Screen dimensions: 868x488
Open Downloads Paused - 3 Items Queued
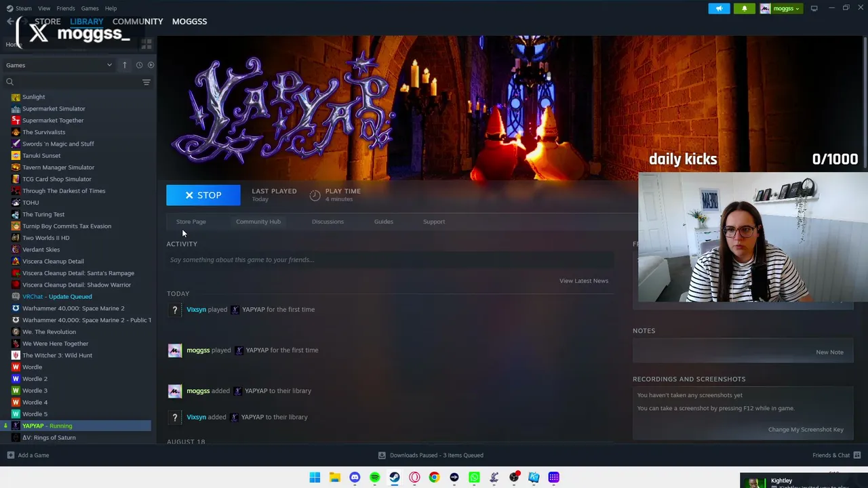(x=431, y=455)
